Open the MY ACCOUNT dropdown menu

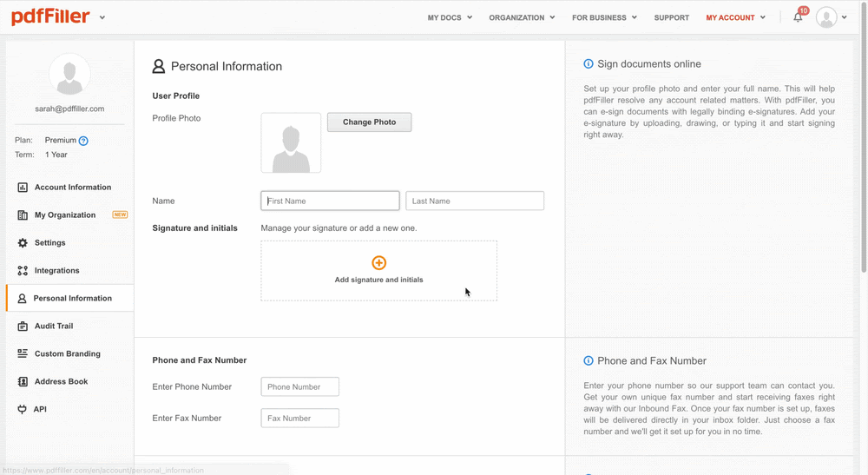point(735,17)
